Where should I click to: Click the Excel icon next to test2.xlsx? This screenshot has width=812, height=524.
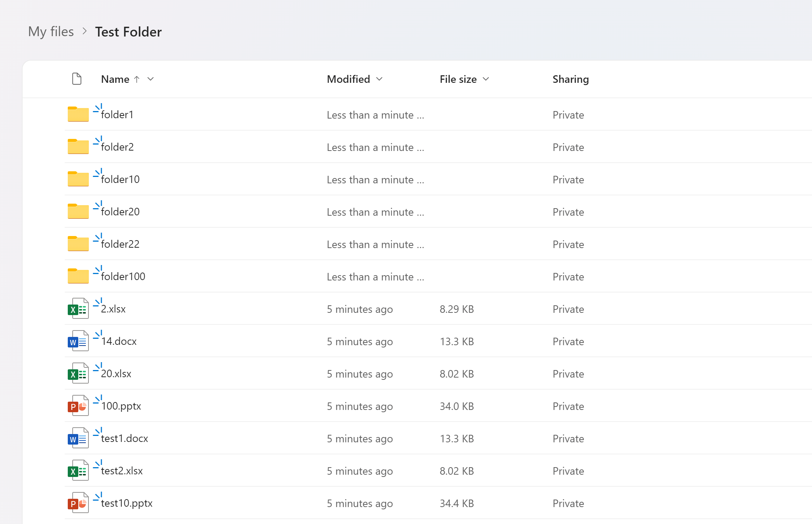[78, 470]
